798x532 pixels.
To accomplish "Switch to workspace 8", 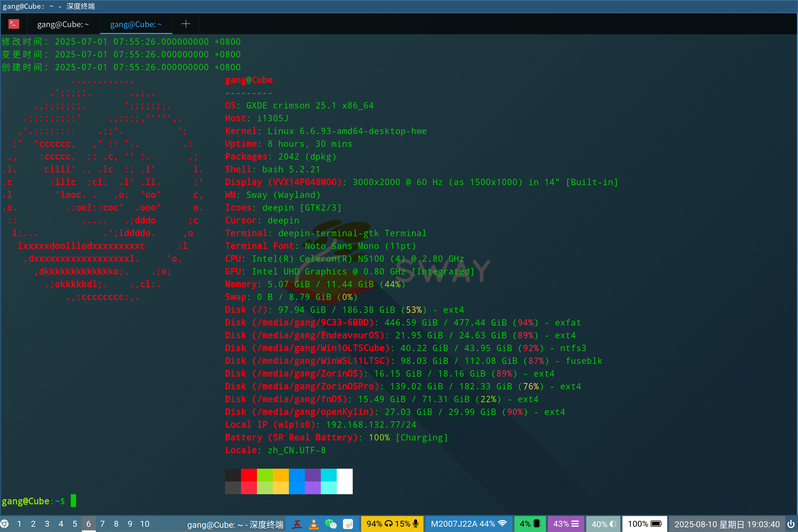I will (117, 524).
